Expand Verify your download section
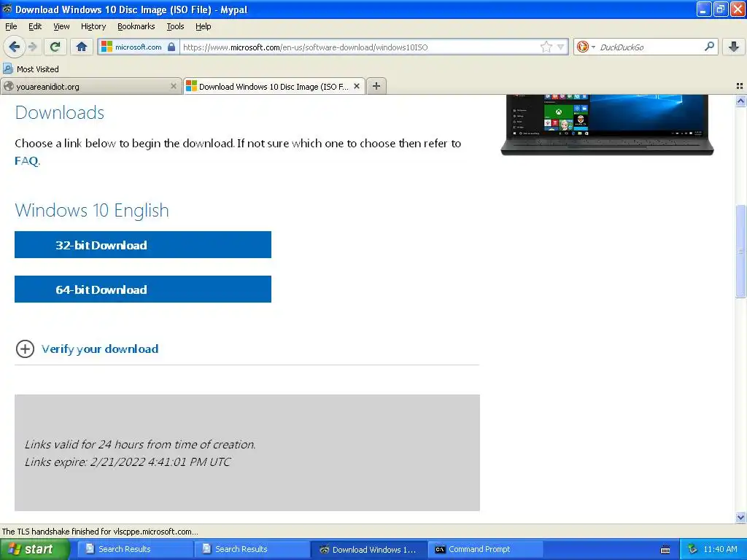Screen dimensions: 747x560 coord(88,349)
